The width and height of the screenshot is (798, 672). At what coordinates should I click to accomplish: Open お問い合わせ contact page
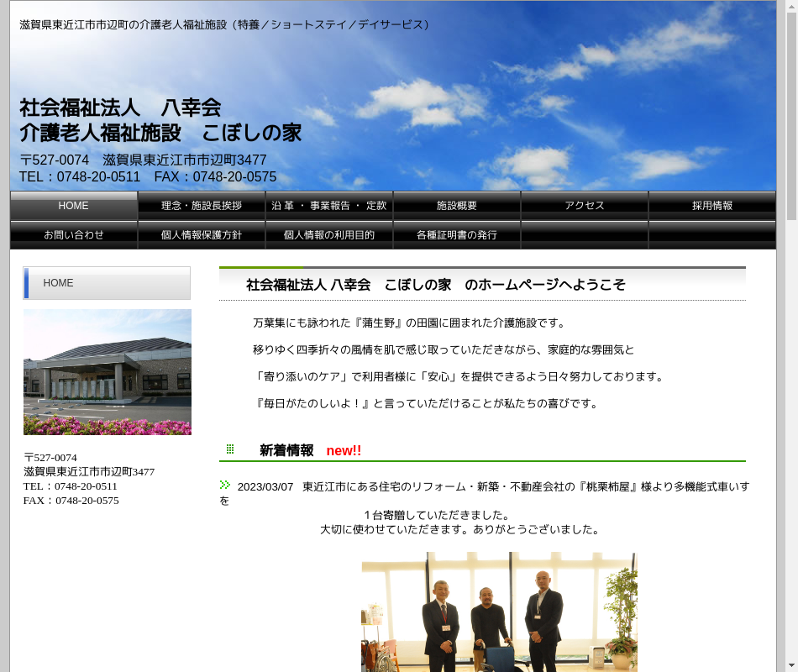click(x=74, y=235)
